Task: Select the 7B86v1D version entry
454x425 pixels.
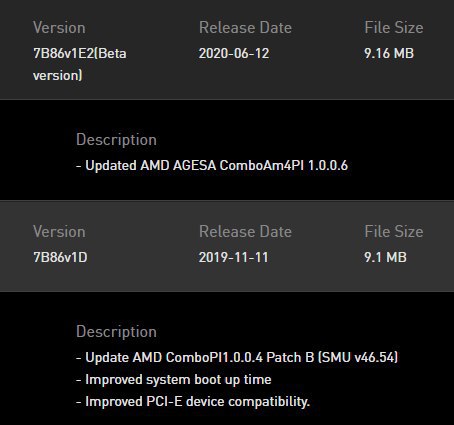Action: pyautogui.click(x=60, y=257)
